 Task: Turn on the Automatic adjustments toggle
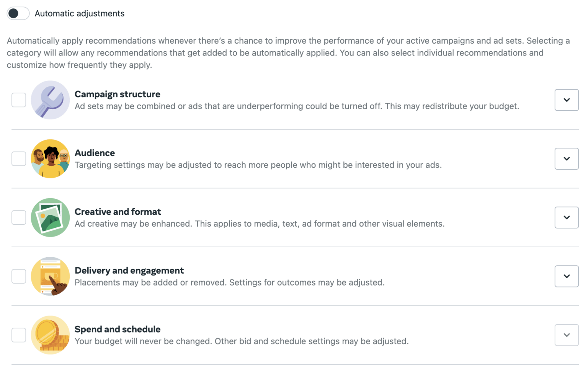(18, 13)
